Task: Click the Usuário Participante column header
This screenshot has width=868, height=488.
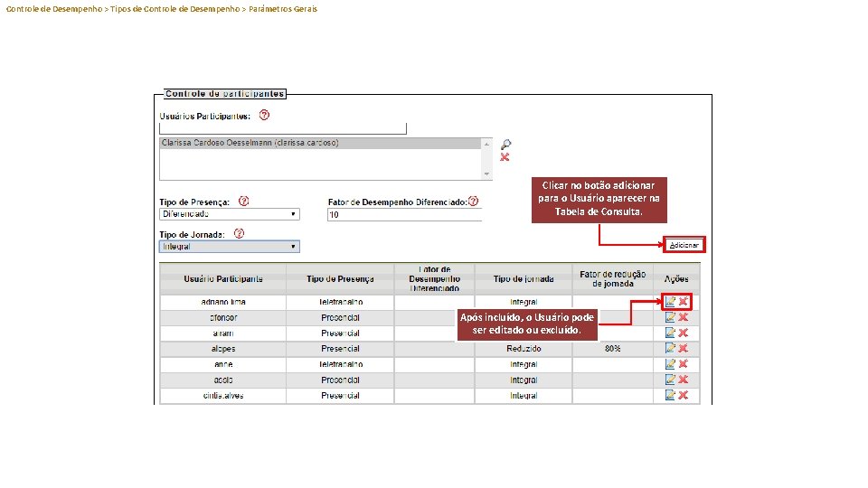Action: [x=223, y=279]
